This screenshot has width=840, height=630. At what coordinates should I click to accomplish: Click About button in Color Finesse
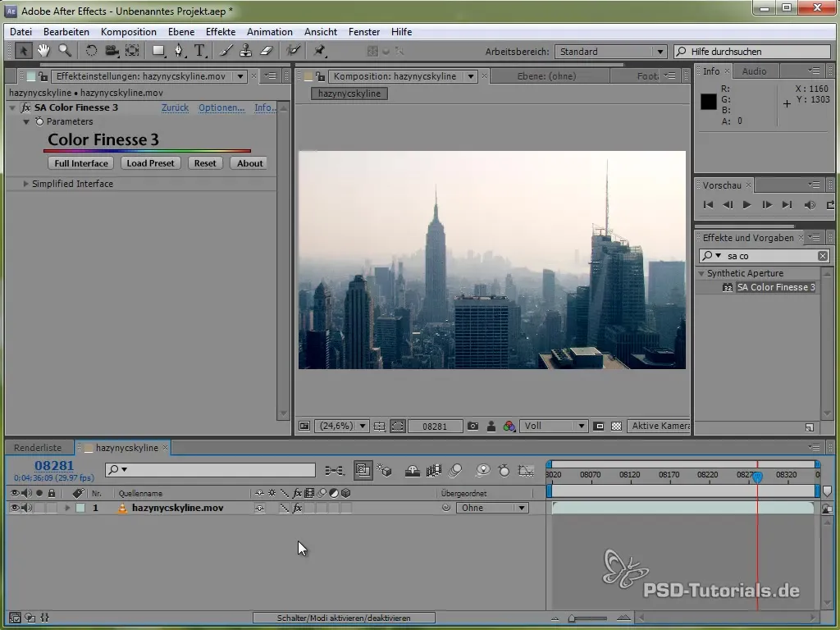pos(249,163)
